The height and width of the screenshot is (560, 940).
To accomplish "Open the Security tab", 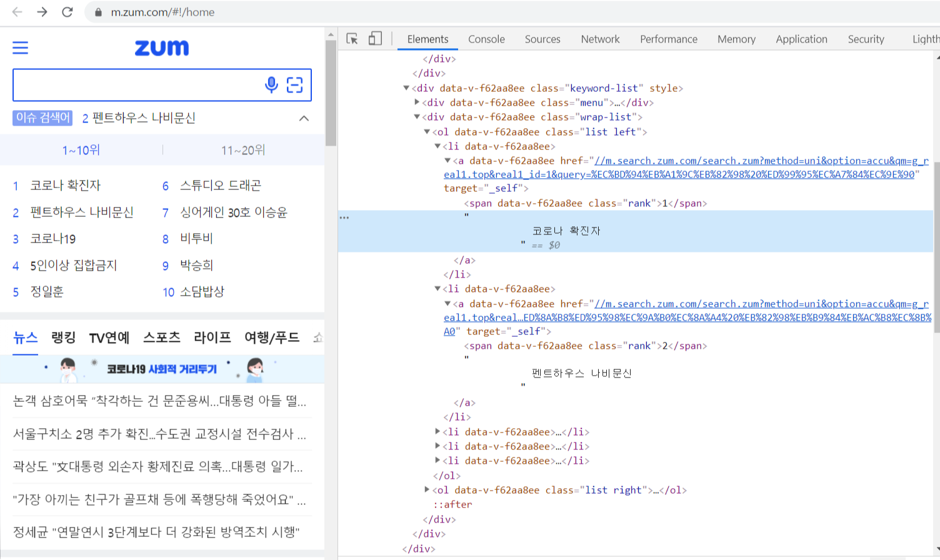I will coord(866,39).
